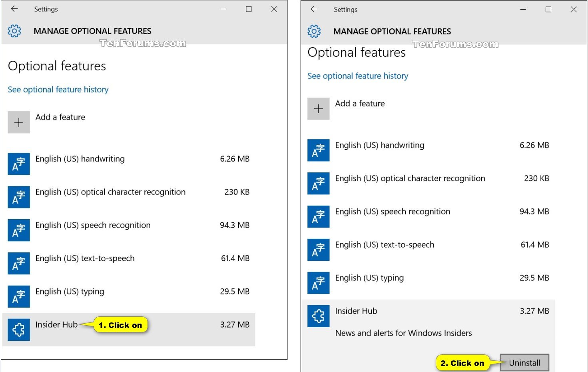Click the 61.4 MB size in right window
Viewport: 588px width, 372px height.
pos(535,245)
